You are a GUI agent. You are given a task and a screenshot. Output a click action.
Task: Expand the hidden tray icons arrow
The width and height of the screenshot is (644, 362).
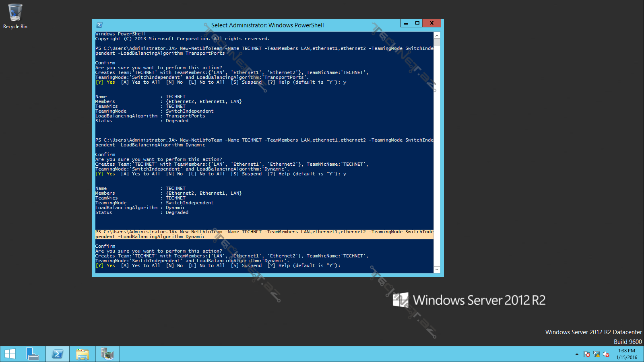(x=577, y=354)
